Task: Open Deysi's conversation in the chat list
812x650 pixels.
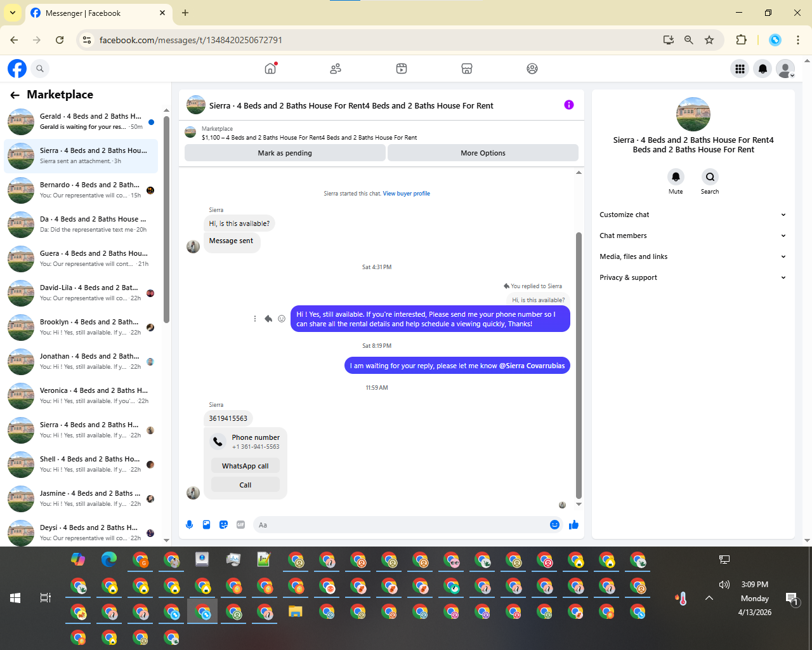Action: click(81, 533)
